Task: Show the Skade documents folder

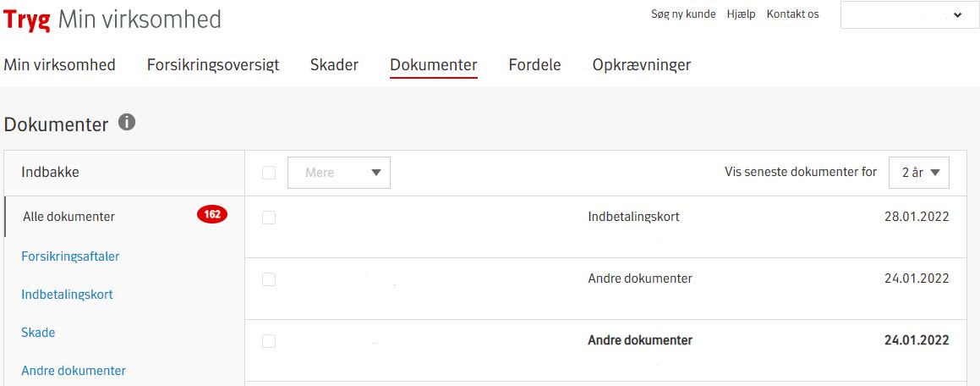Action: 38,333
